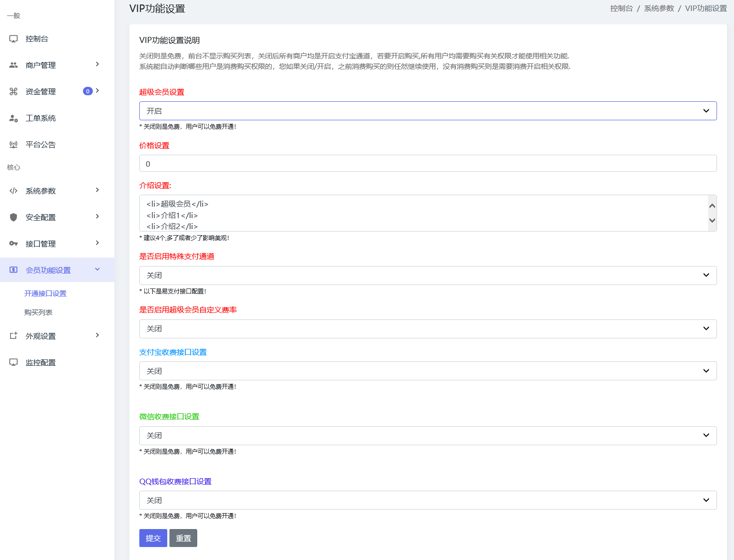Open the 是否启用特殊支付通道 dropdown
The width and height of the screenshot is (734, 560).
pos(427,275)
